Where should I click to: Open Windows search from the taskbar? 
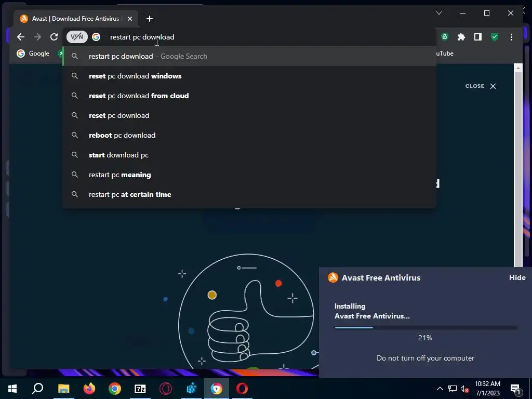click(37, 389)
